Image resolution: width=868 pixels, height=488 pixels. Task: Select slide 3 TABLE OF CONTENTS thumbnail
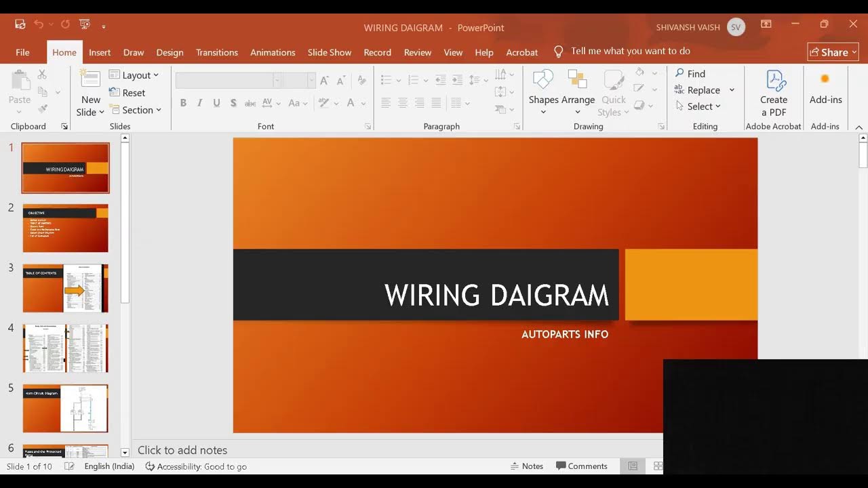pyautogui.click(x=65, y=288)
